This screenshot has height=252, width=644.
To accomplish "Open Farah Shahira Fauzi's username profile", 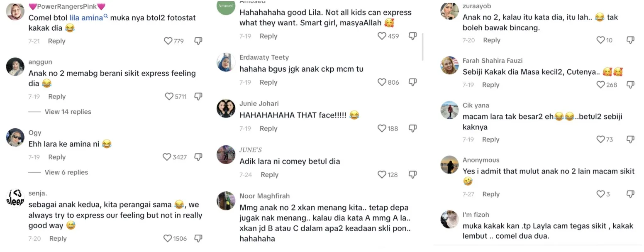I will click(x=493, y=61).
